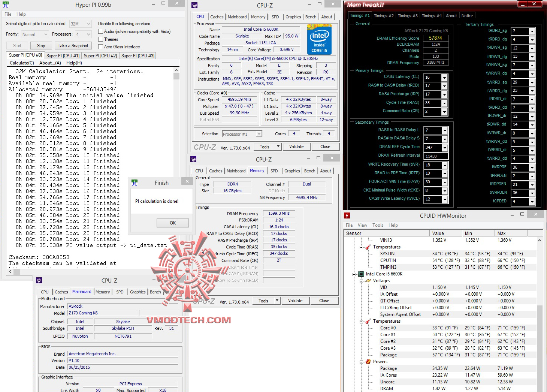Click the Powers flame icon in HWMonitor
The image size is (547, 392).
[368, 362]
